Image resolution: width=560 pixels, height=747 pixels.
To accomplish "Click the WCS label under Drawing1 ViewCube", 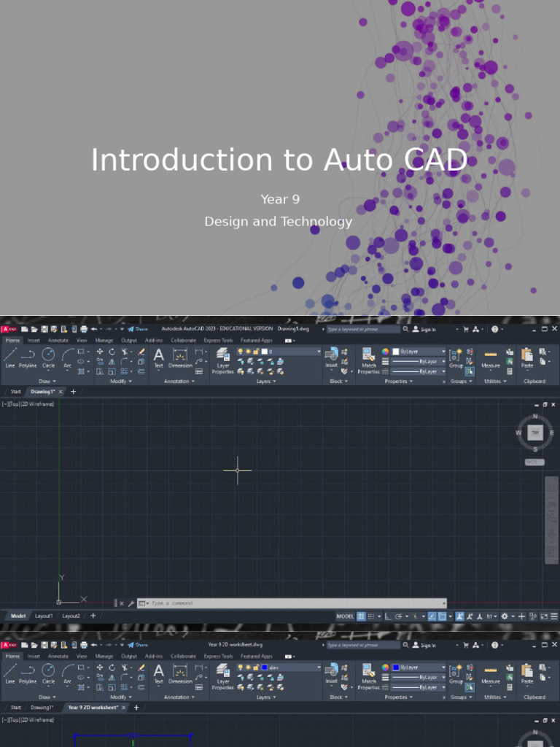I will (x=534, y=462).
